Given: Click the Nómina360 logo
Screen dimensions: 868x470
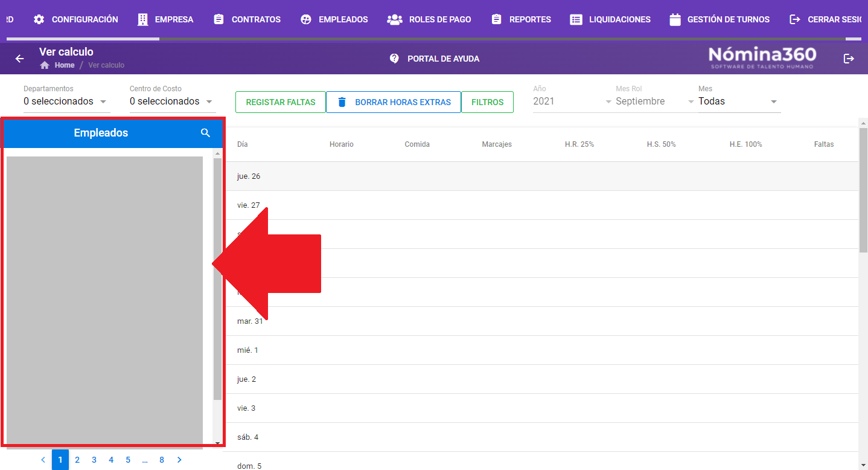Looking at the screenshot, I should click(762, 57).
